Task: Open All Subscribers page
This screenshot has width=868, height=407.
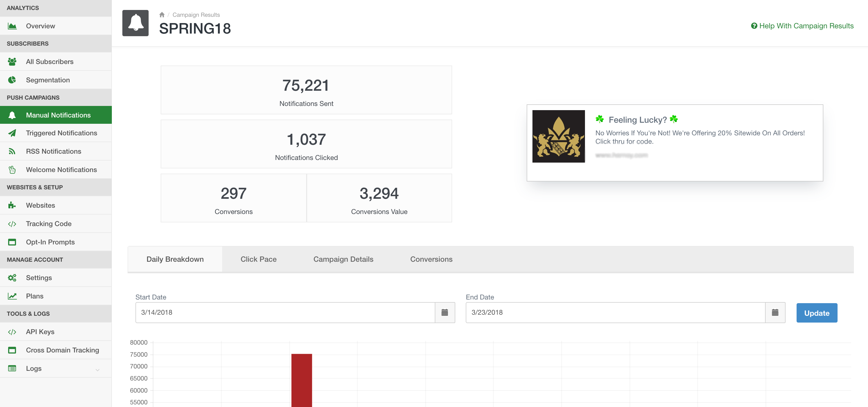Action: (56, 62)
